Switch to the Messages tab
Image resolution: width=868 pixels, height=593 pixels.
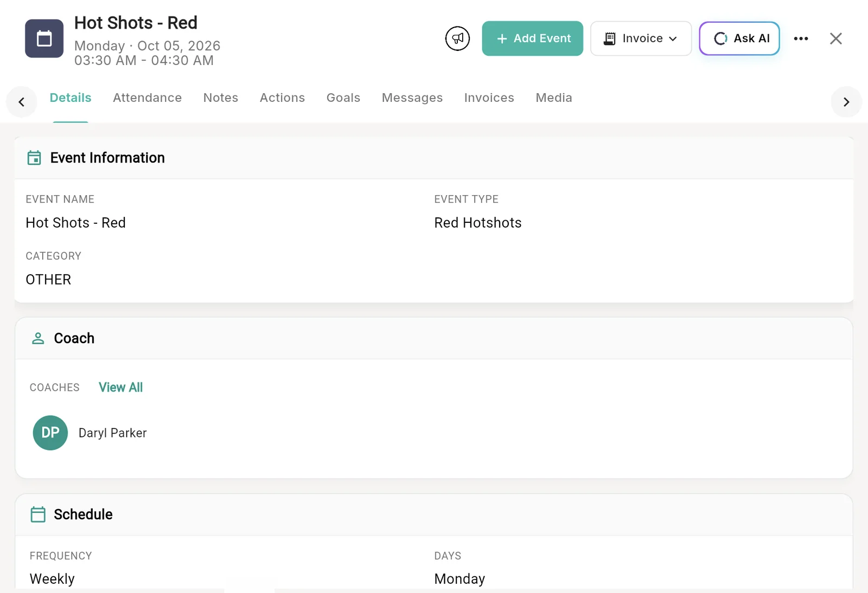(412, 98)
